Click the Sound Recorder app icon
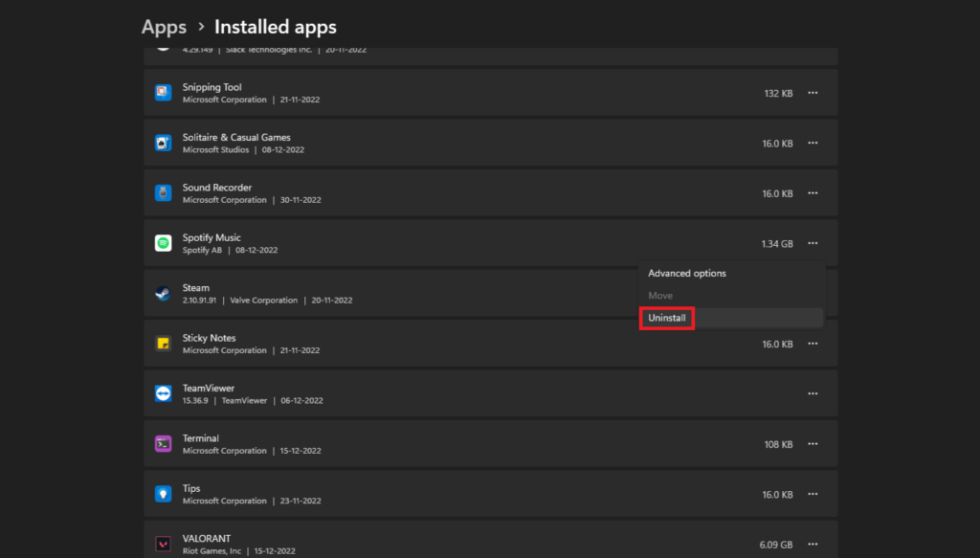The height and width of the screenshot is (558, 980). pos(163,193)
